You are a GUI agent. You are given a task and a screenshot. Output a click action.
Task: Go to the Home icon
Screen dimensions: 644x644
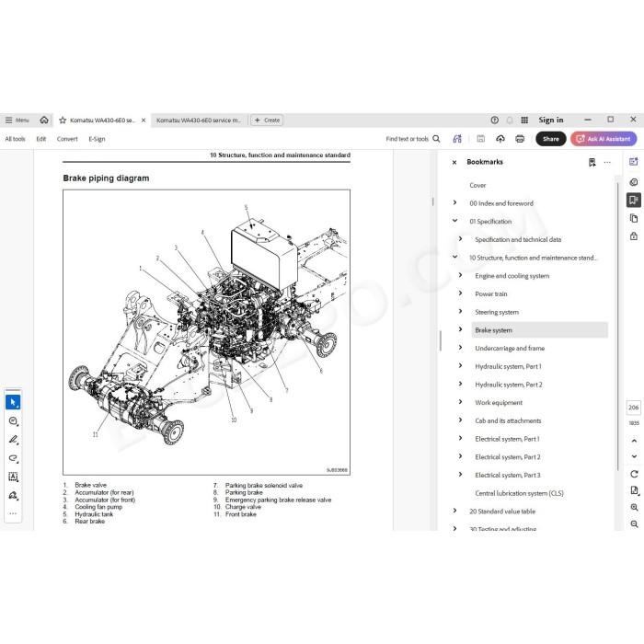[x=44, y=120]
